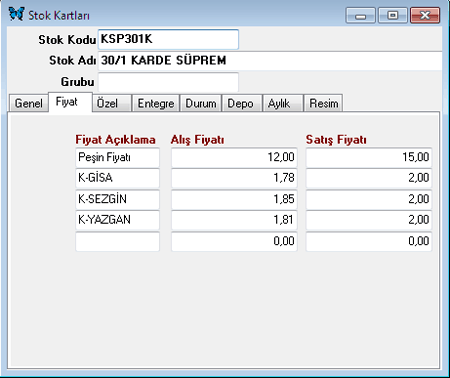Click the Stok Kodu field with KSP301K

pos(168,39)
